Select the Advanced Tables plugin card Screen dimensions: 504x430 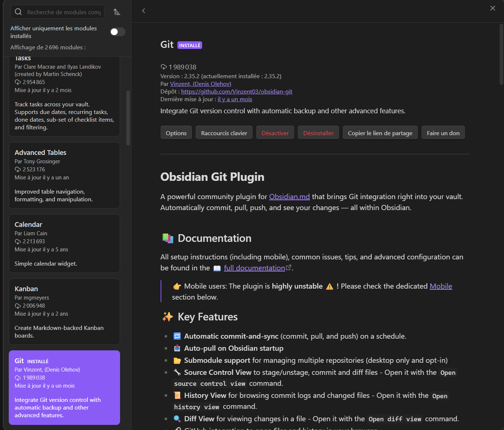[x=64, y=175]
